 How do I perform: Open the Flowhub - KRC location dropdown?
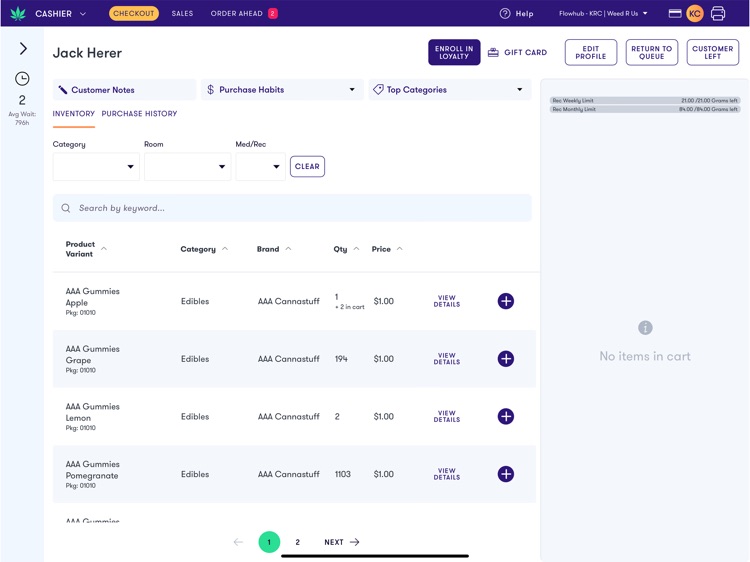603,13
